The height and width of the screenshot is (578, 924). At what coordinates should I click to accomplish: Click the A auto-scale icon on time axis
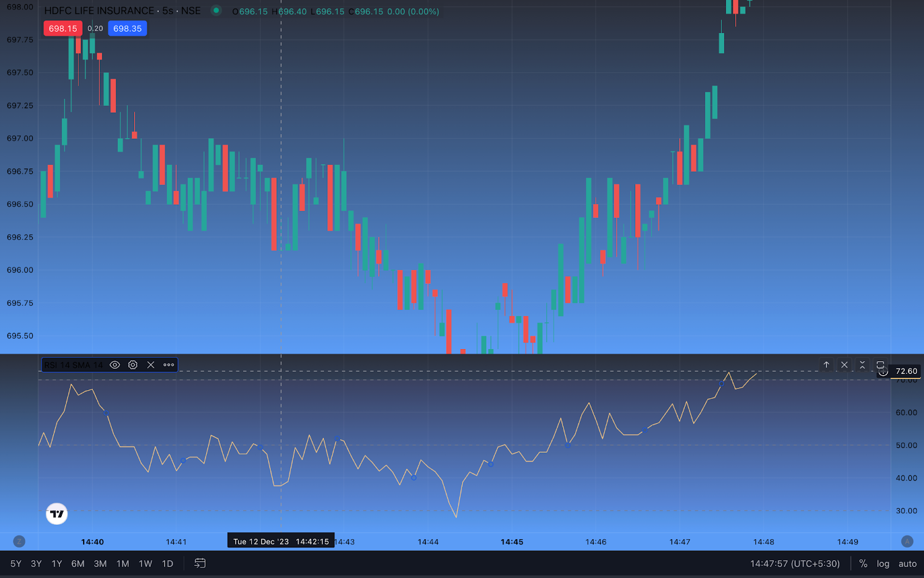coord(907,542)
